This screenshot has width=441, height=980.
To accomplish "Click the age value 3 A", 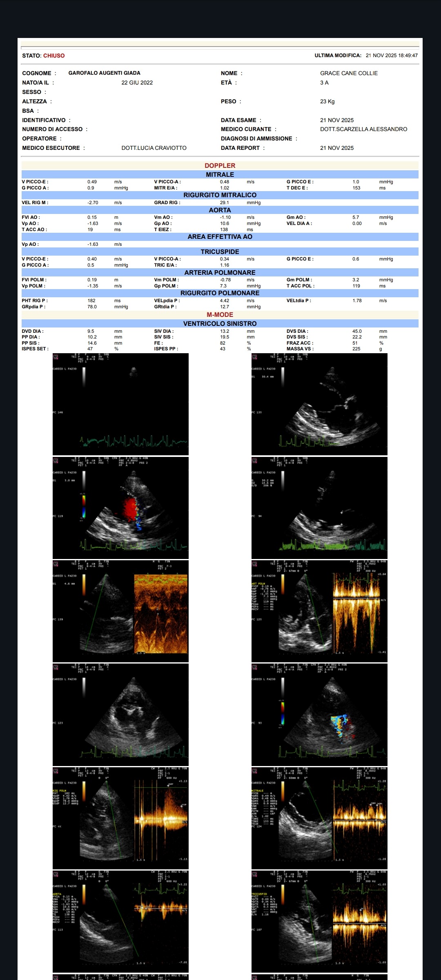I will [x=324, y=82].
